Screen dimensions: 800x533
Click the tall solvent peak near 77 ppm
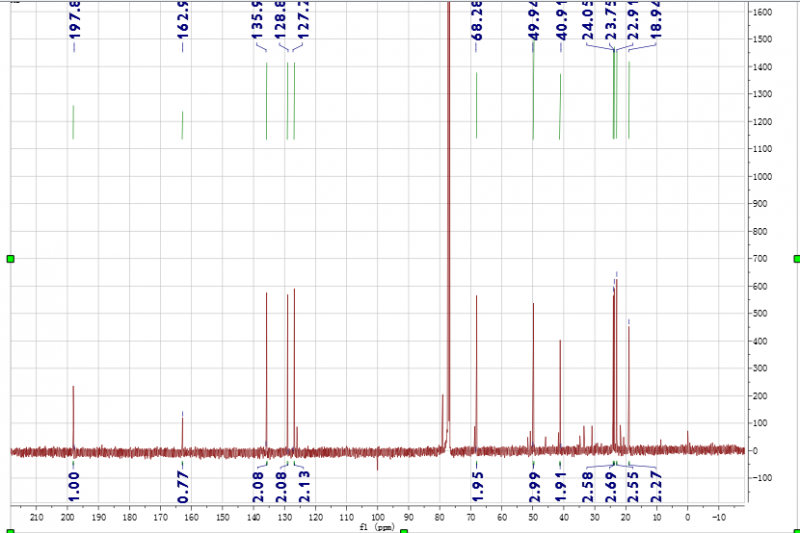pyautogui.click(x=448, y=224)
